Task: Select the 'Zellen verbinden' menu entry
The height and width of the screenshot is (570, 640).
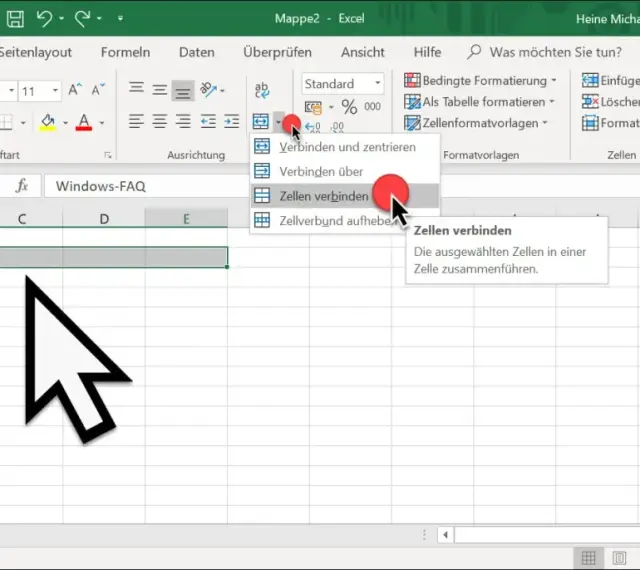Action: (x=344, y=196)
